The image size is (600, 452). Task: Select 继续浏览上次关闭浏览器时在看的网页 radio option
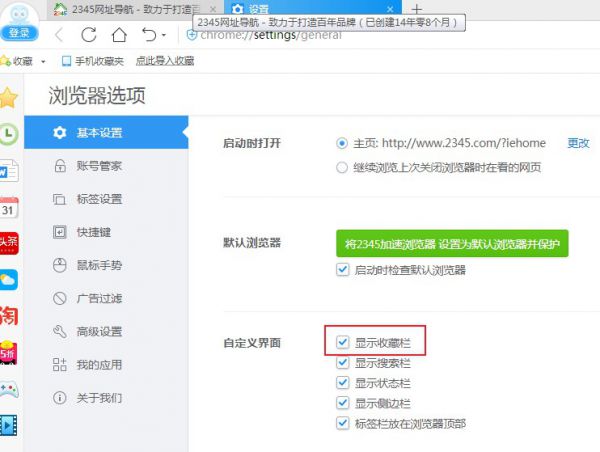point(342,168)
